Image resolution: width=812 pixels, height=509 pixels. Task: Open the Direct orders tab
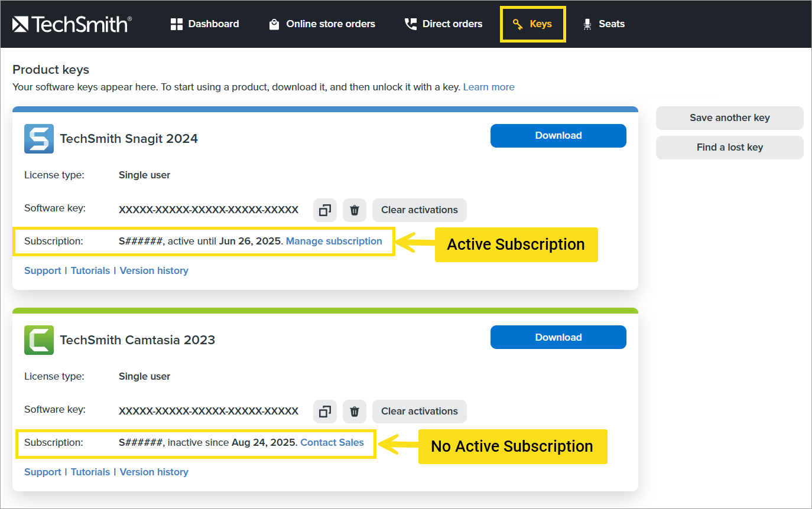pyautogui.click(x=443, y=24)
